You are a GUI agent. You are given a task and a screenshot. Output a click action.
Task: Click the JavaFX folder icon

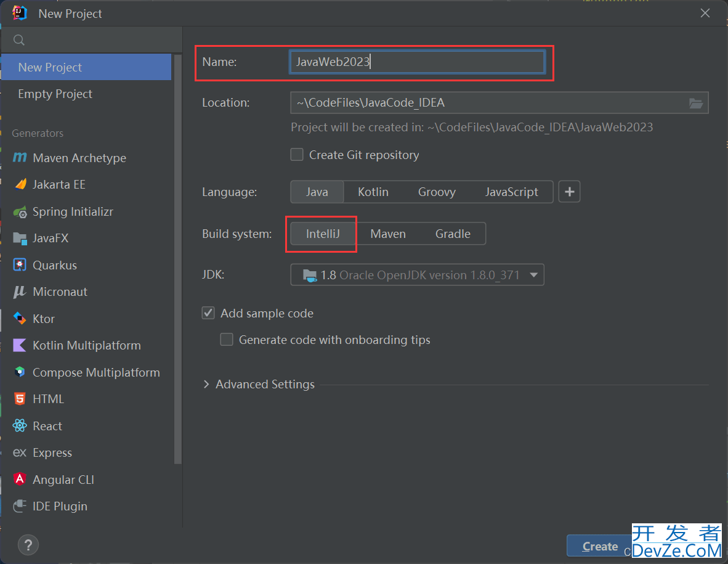(20, 239)
